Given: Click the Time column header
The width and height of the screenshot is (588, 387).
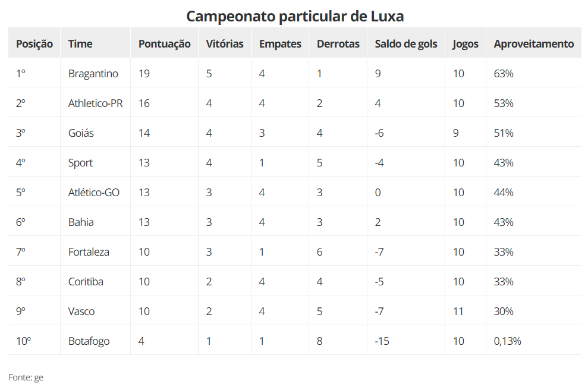Looking at the screenshot, I should tap(80, 43).
